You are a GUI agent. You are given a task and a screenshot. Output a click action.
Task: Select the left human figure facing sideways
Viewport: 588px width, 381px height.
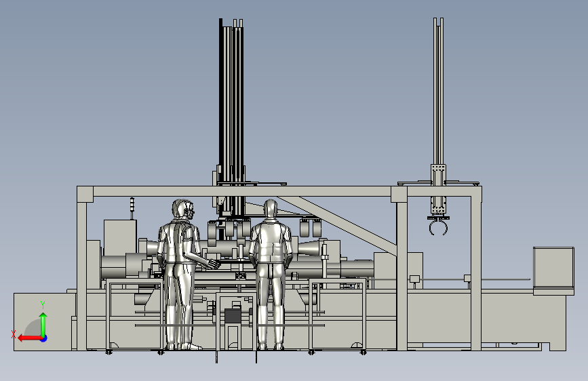point(184,275)
